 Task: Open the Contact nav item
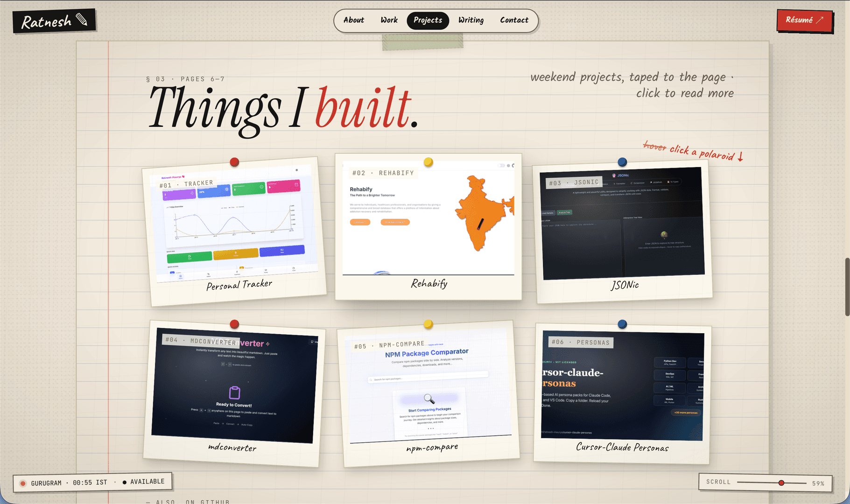pos(514,20)
